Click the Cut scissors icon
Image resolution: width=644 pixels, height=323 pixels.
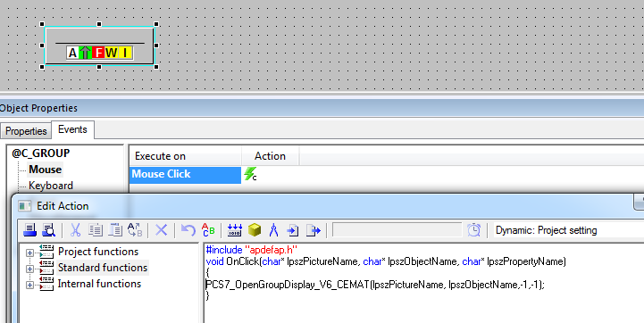tap(75, 230)
